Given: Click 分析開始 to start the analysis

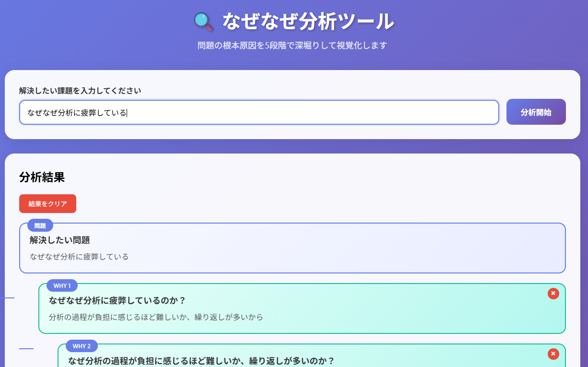Looking at the screenshot, I should click(x=536, y=111).
